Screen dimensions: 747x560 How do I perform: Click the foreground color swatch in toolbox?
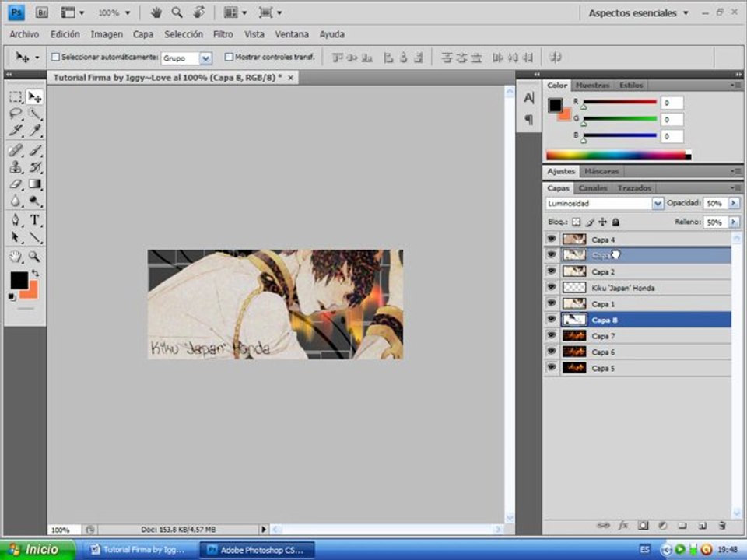click(19, 280)
